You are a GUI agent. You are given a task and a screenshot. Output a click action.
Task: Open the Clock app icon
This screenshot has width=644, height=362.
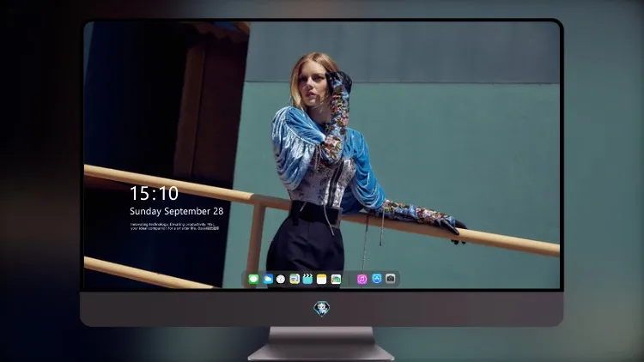pyautogui.click(x=281, y=279)
